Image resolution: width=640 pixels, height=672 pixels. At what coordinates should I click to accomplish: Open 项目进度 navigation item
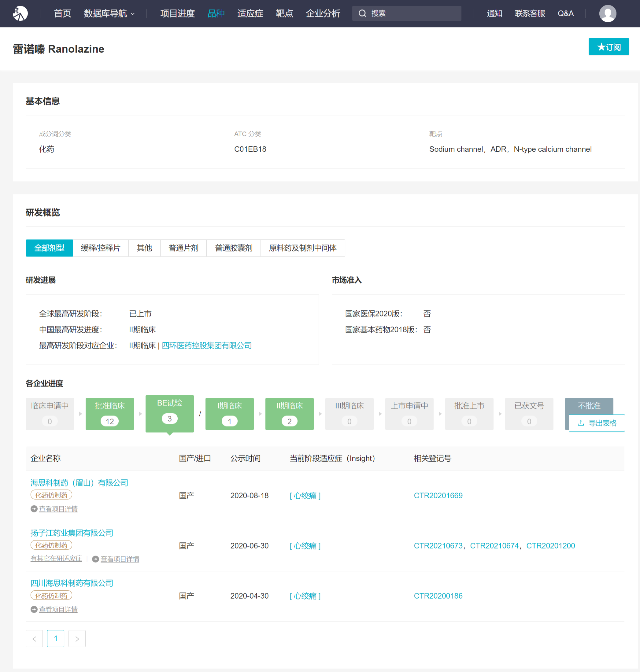(177, 13)
